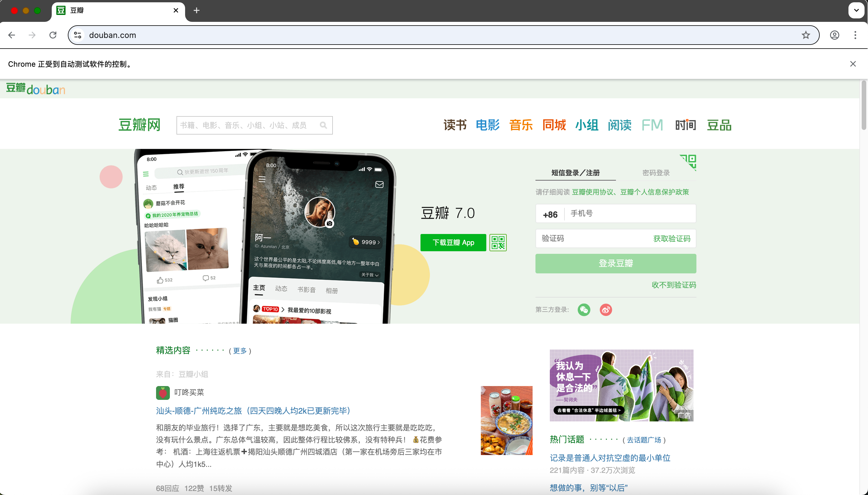The image size is (868, 495).
Task: Open the 时间 section
Action: (685, 125)
